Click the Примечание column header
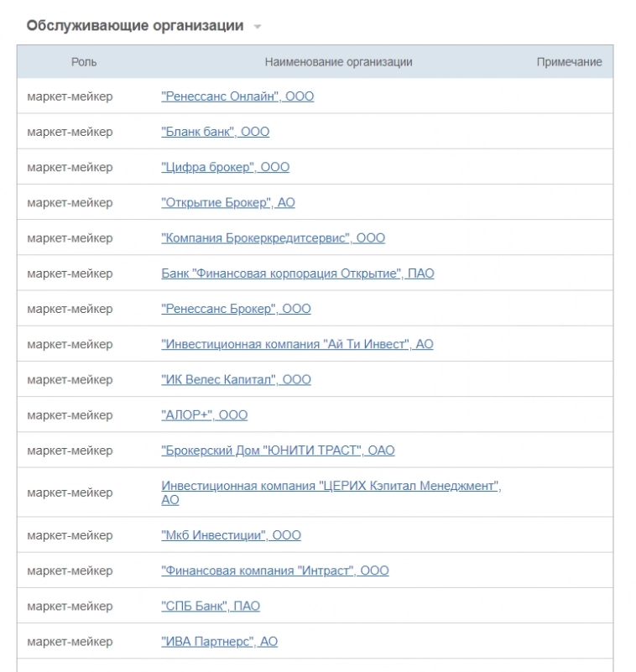The height and width of the screenshot is (672, 636). pyautogui.click(x=569, y=62)
